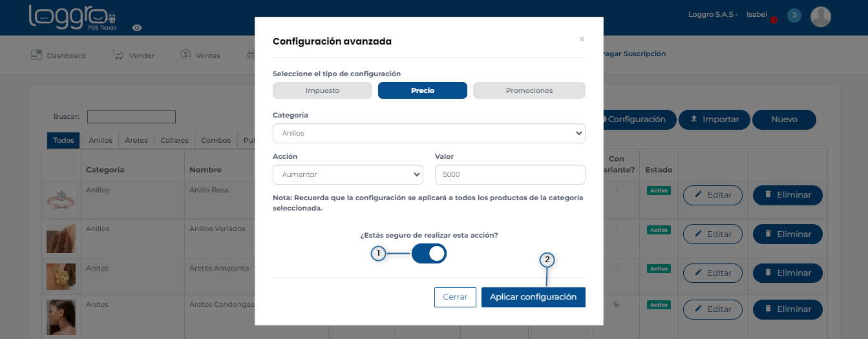
Task: Open the Ventas dollar icon menu
Action: pos(185,55)
